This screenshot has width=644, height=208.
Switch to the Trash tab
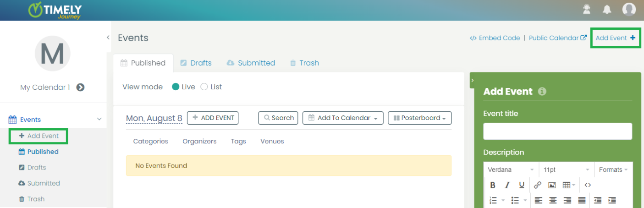click(x=304, y=63)
